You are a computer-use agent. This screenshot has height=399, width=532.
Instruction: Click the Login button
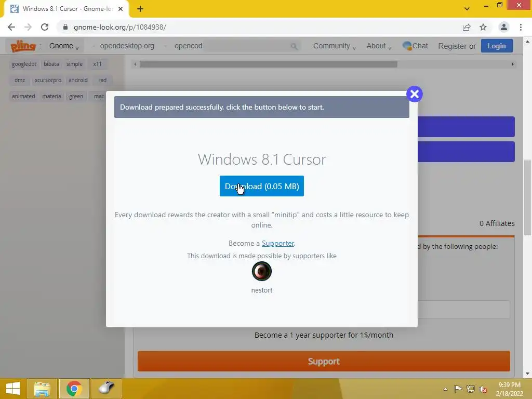coord(496,46)
